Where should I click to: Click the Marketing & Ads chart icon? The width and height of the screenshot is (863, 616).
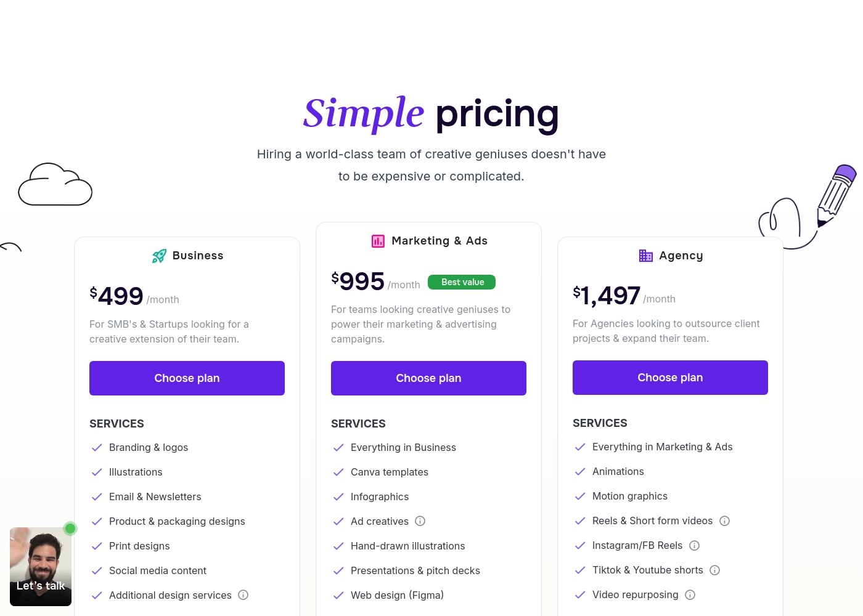coord(378,241)
